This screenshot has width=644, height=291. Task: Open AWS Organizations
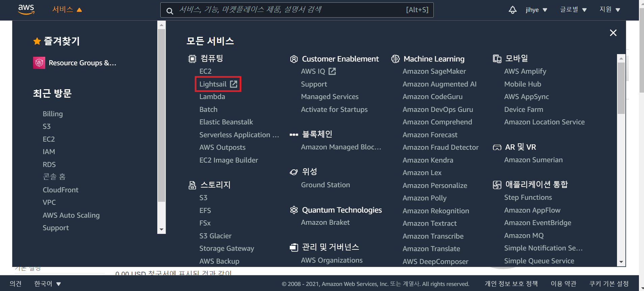(x=332, y=260)
